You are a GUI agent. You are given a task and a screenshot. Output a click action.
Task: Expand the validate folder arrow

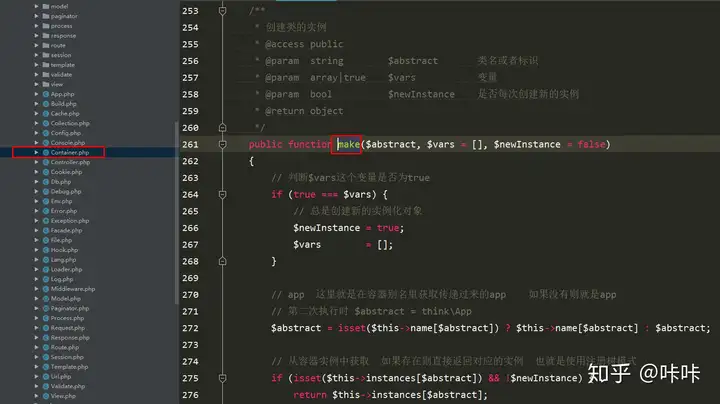[x=36, y=74]
